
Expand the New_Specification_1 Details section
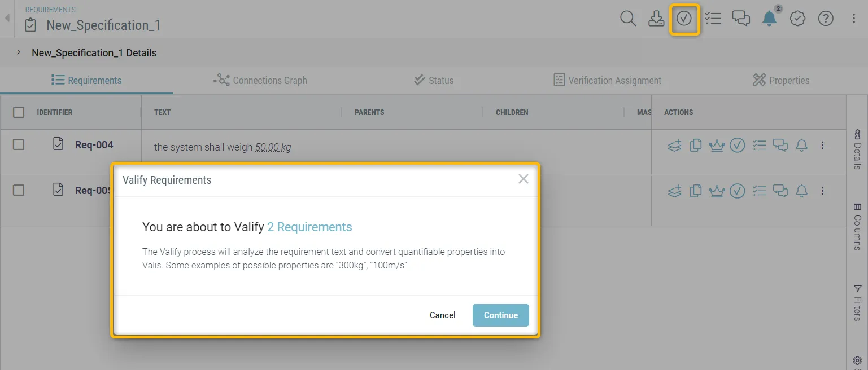click(x=19, y=52)
